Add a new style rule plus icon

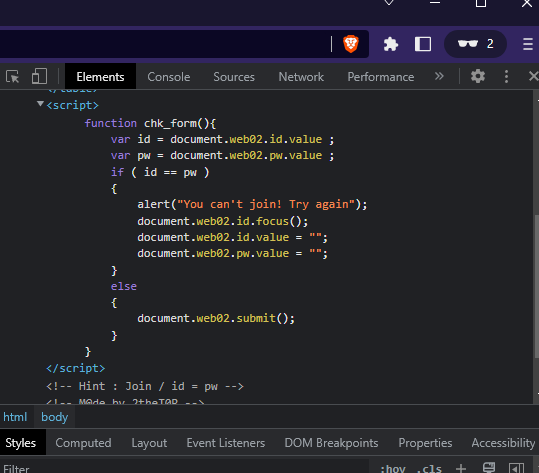click(461, 468)
